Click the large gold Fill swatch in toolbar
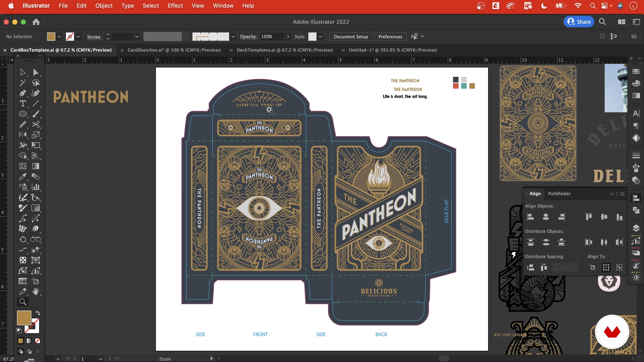 (x=24, y=318)
